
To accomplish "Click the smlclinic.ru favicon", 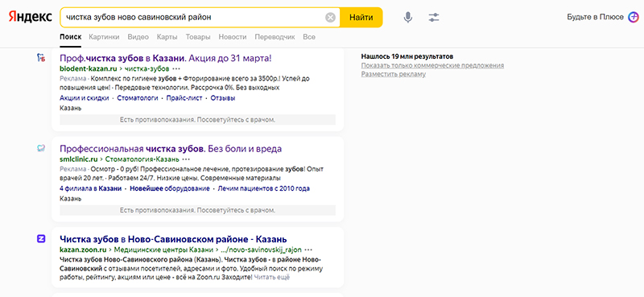I will [41, 149].
